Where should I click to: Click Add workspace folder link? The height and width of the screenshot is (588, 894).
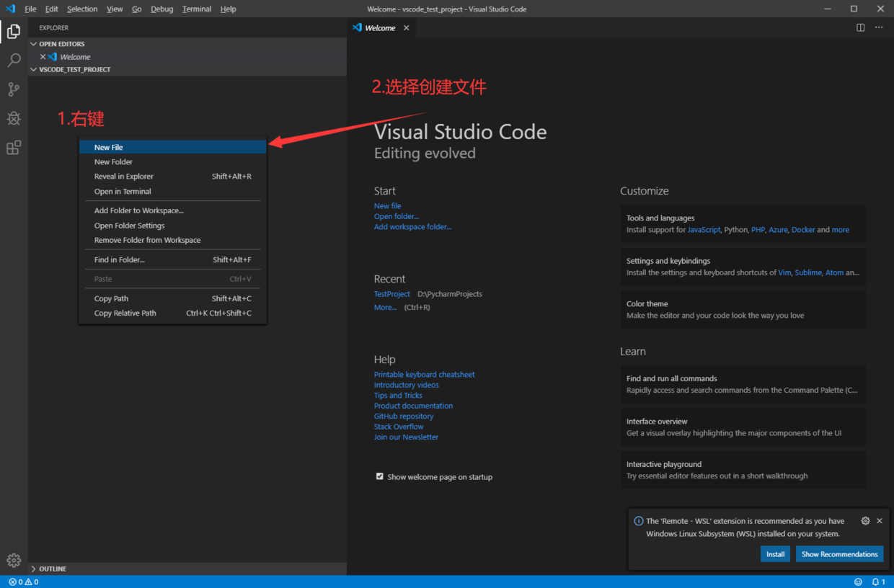pos(412,227)
